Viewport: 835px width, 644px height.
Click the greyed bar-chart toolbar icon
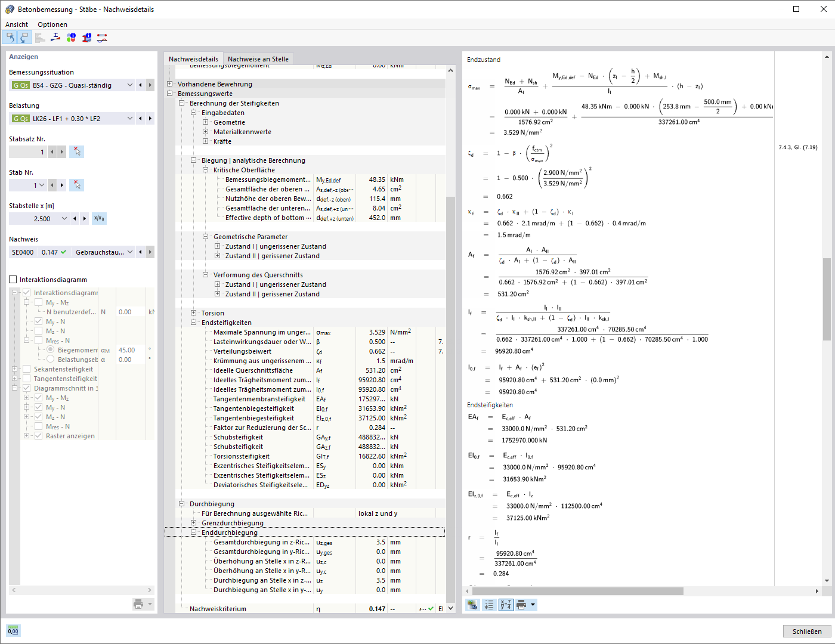click(x=40, y=38)
